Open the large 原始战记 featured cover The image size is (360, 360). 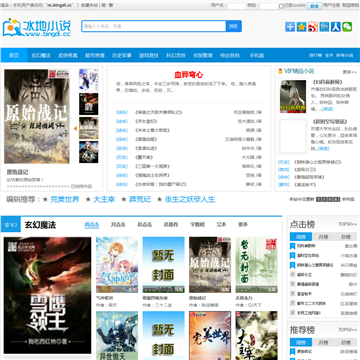click(37, 116)
